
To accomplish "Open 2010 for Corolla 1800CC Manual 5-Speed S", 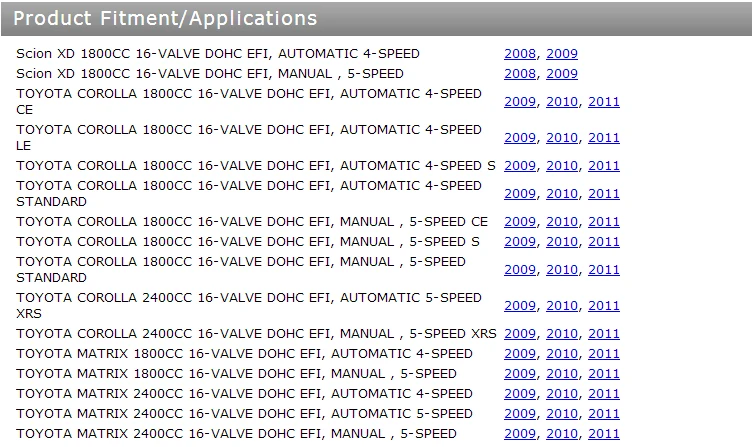I will pyautogui.click(x=562, y=242).
